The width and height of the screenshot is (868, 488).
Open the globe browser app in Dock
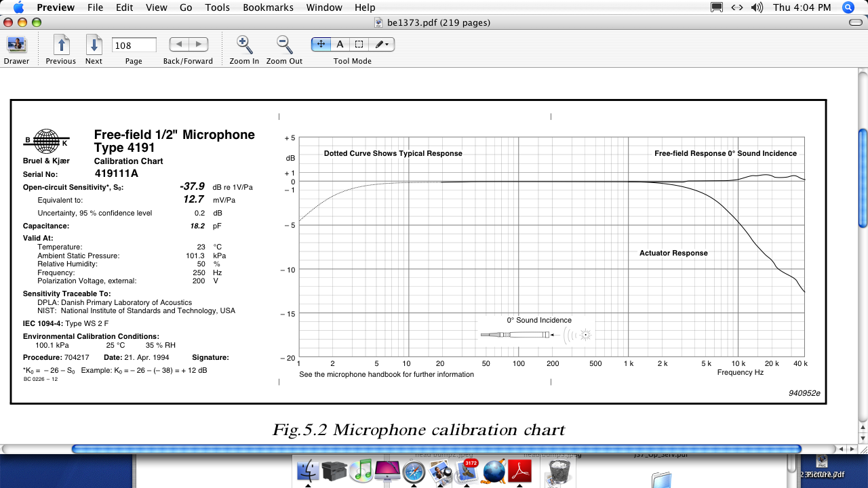click(494, 471)
